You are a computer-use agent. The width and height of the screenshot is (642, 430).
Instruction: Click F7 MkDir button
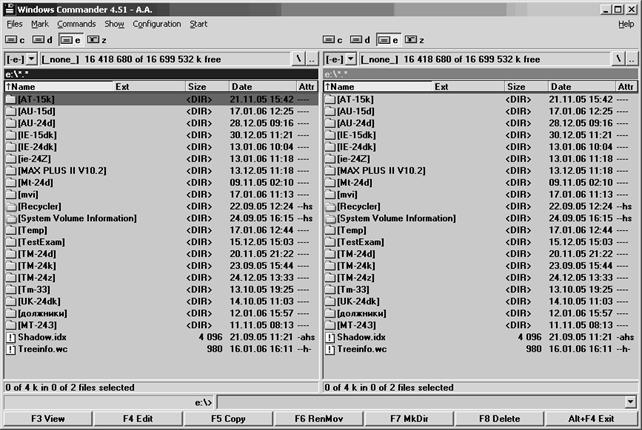(x=409, y=419)
